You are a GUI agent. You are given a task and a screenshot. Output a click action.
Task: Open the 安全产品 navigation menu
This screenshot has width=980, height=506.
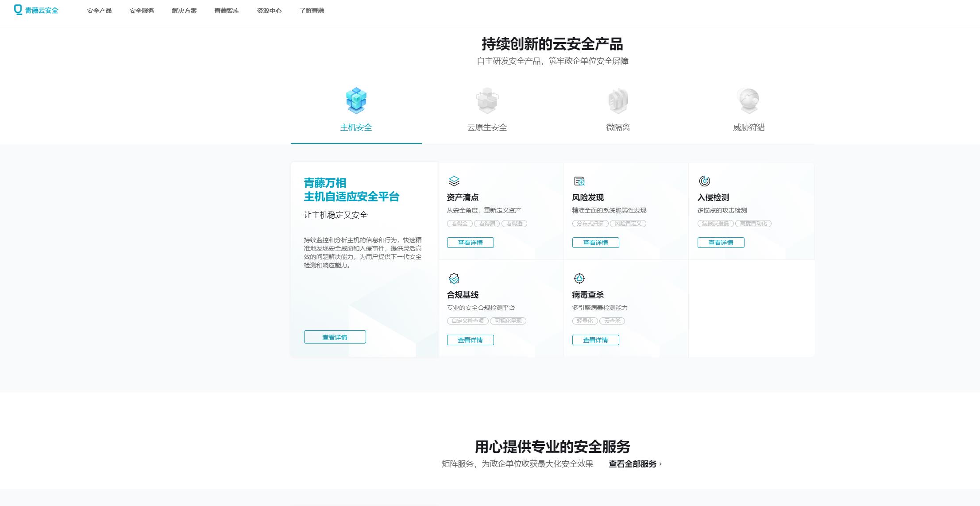99,11
